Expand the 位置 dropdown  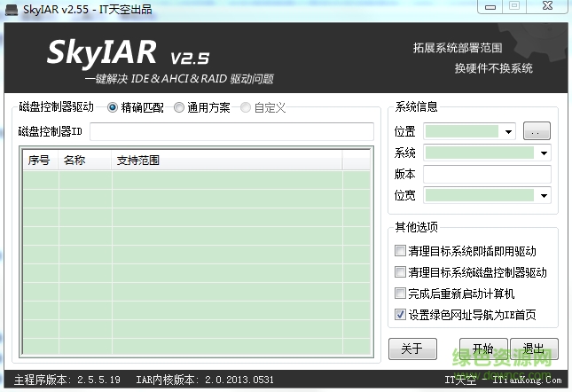point(509,131)
